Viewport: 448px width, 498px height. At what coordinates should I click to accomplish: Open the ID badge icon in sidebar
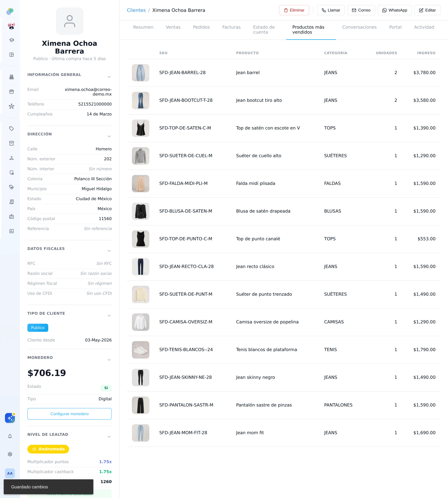point(11,216)
